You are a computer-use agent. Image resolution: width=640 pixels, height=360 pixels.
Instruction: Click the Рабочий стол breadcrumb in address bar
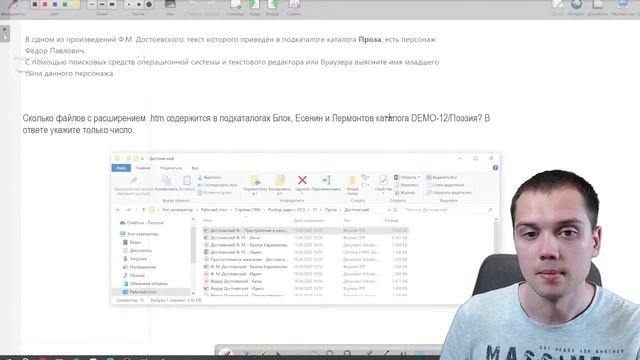tap(214, 210)
